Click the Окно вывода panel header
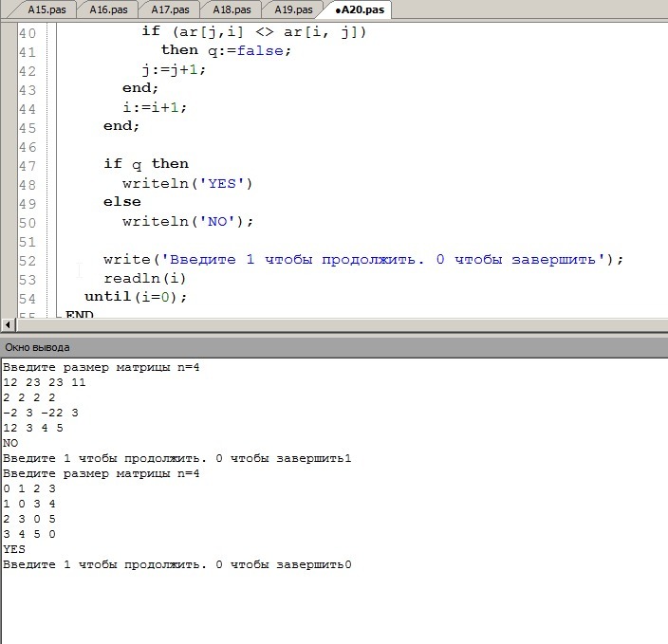 click(x=334, y=347)
